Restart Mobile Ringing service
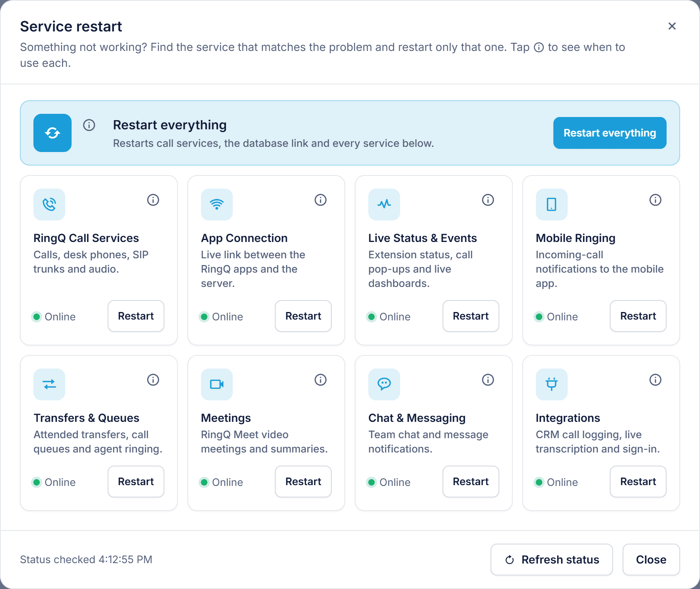 tap(638, 316)
